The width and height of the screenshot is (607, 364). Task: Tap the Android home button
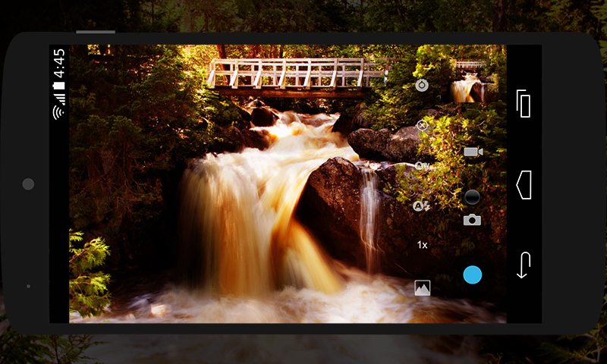(524, 185)
